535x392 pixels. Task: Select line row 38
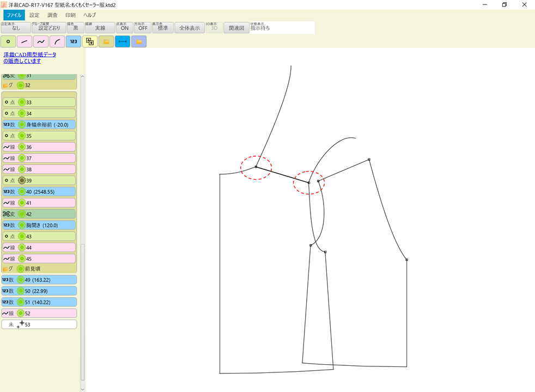click(x=39, y=169)
